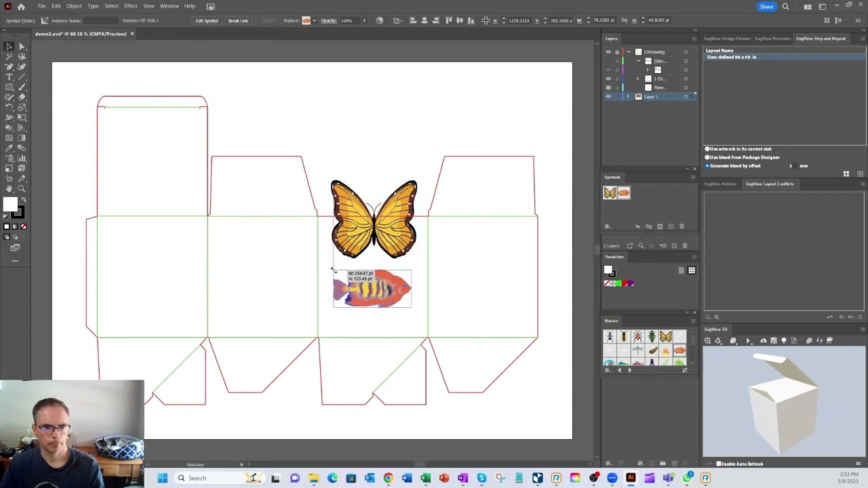Click the horizontal align left icon in control bar
The height and width of the screenshot is (488, 868).
[412, 20]
